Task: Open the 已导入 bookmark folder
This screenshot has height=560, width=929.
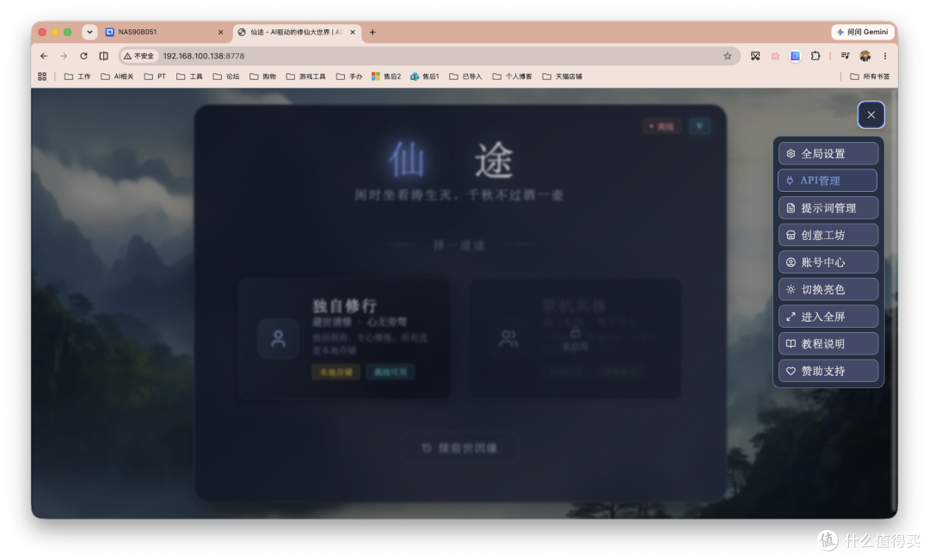Action: coord(465,77)
